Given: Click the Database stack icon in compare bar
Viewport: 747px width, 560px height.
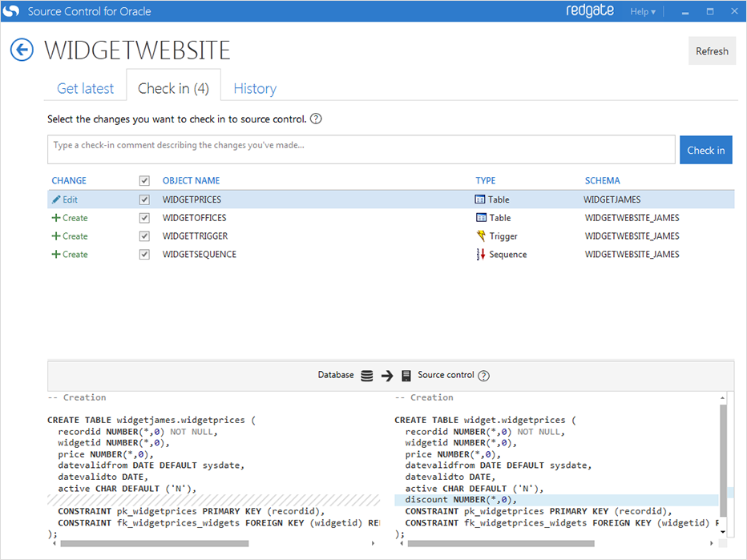Looking at the screenshot, I should [x=367, y=376].
